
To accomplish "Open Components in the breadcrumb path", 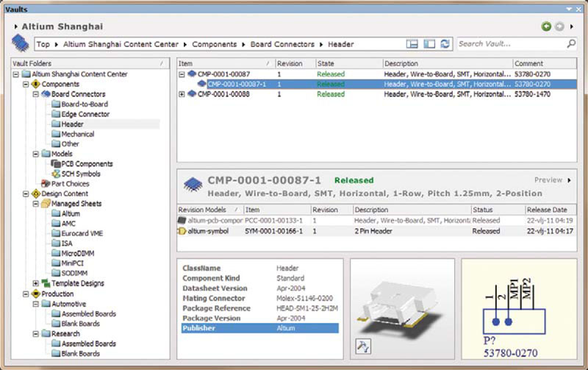I will coord(215,44).
